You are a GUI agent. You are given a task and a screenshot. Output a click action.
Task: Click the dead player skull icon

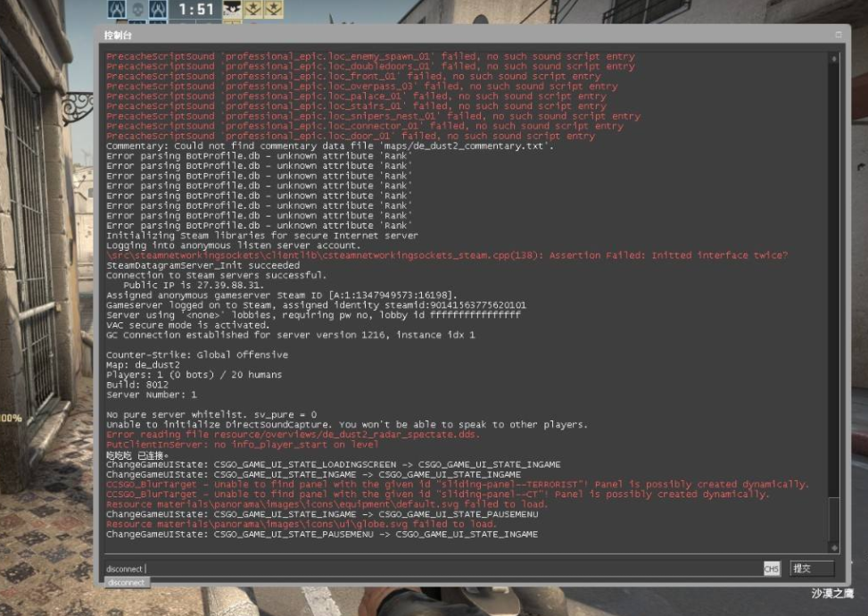138,9
